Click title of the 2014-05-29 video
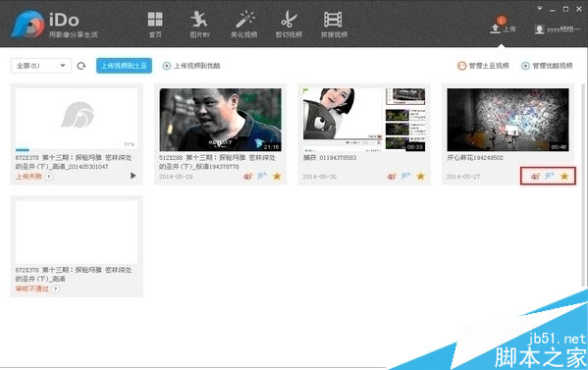 (x=217, y=162)
